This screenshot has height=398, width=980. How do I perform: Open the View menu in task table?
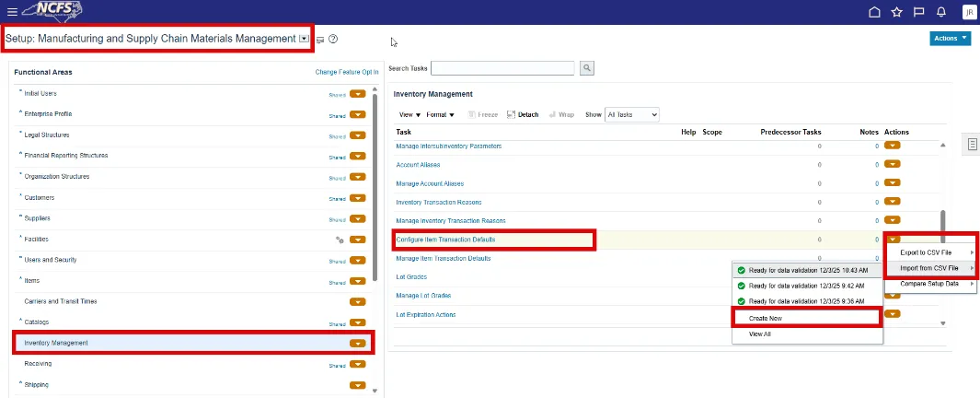[x=409, y=115]
